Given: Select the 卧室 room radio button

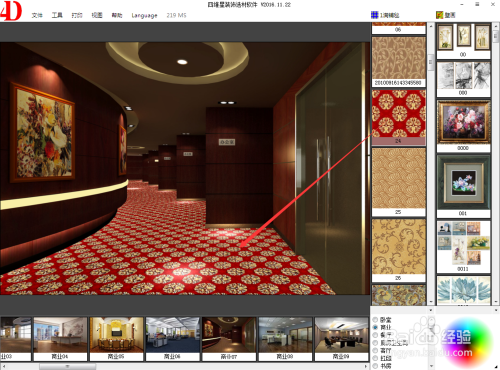Looking at the screenshot, I should [x=375, y=320].
